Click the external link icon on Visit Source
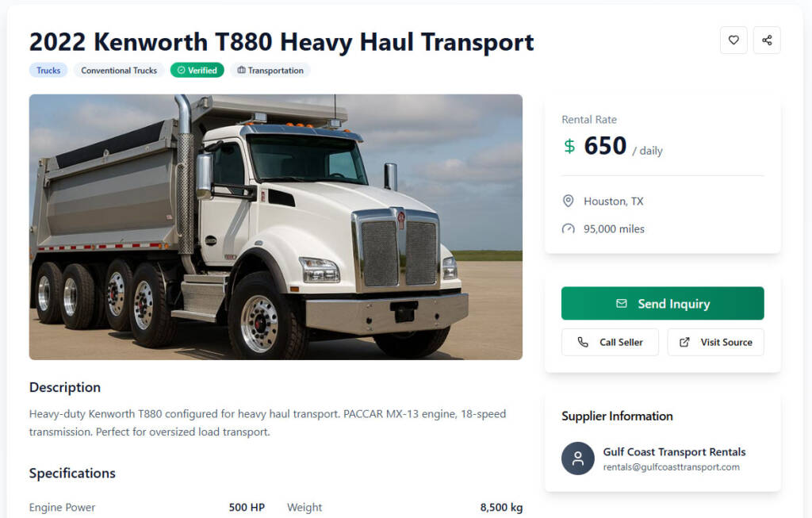The width and height of the screenshot is (812, 518). coord(684,342)
